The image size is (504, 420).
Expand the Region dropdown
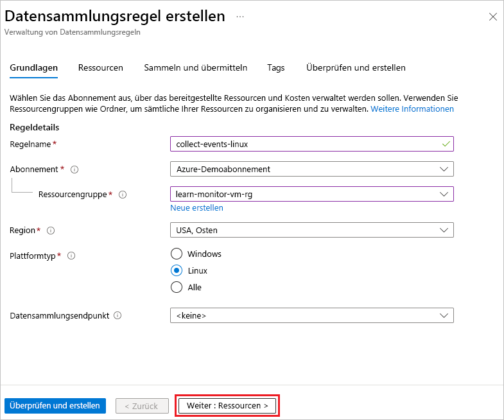coord(311,230)
